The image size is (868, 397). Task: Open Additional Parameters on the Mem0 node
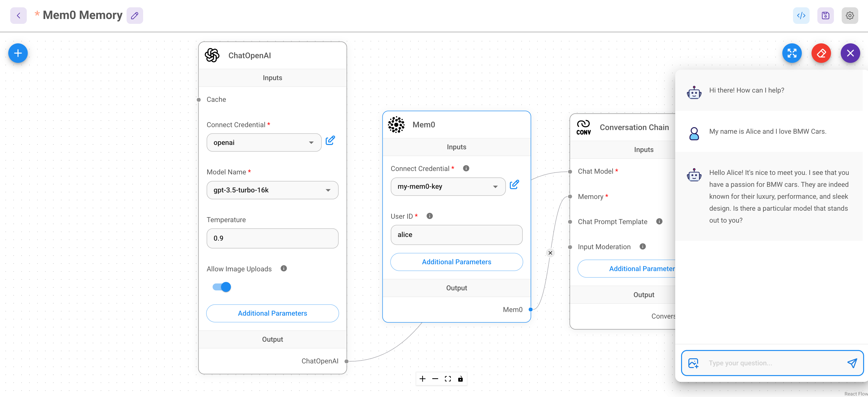click(x=456, y=262)
